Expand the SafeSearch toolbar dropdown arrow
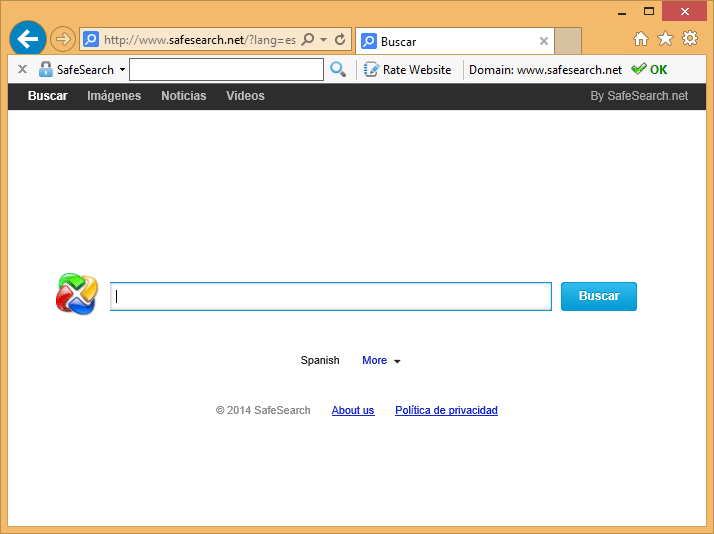 point(122,70)
